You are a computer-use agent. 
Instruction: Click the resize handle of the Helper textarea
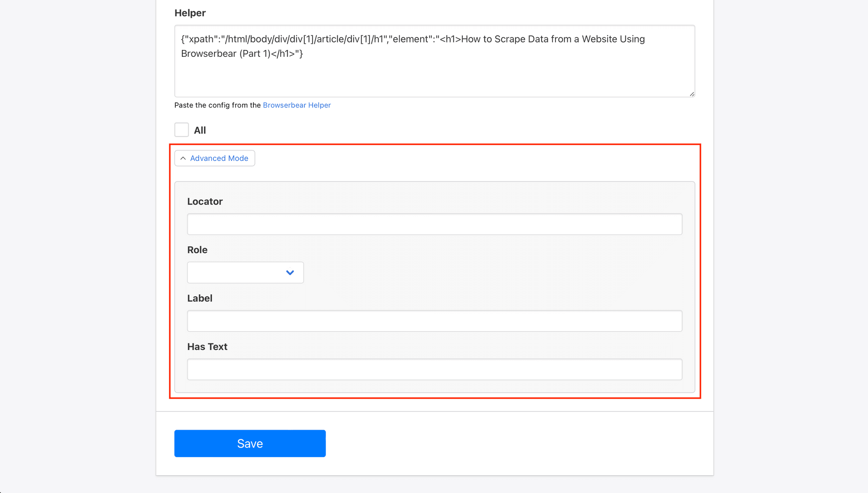(692, 95)
